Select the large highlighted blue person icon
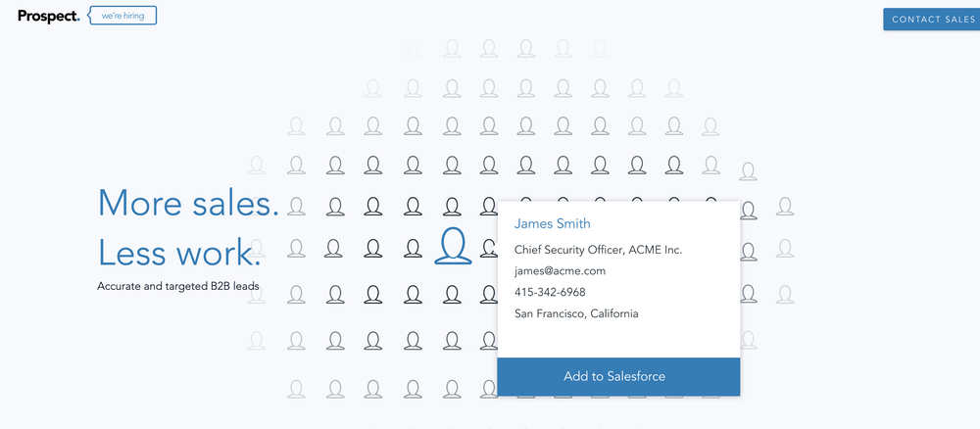The width and height of the screenshot is (980, 429). [x=453, y=246]
